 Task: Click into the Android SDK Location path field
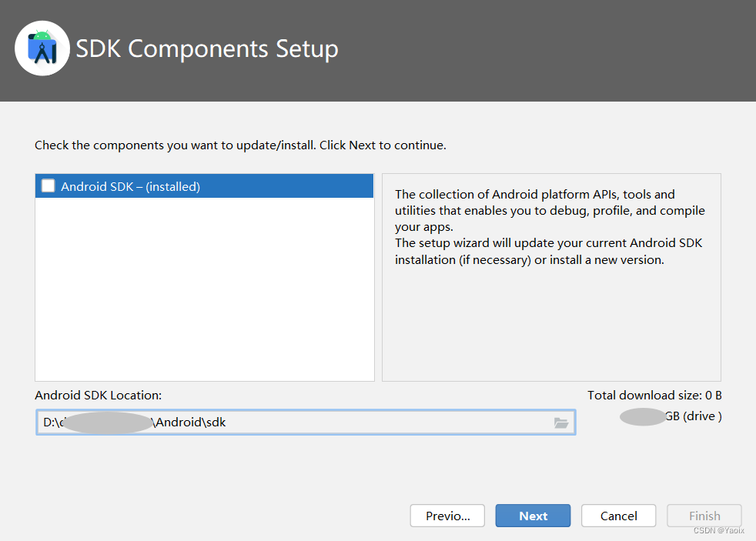coord(306,422)
